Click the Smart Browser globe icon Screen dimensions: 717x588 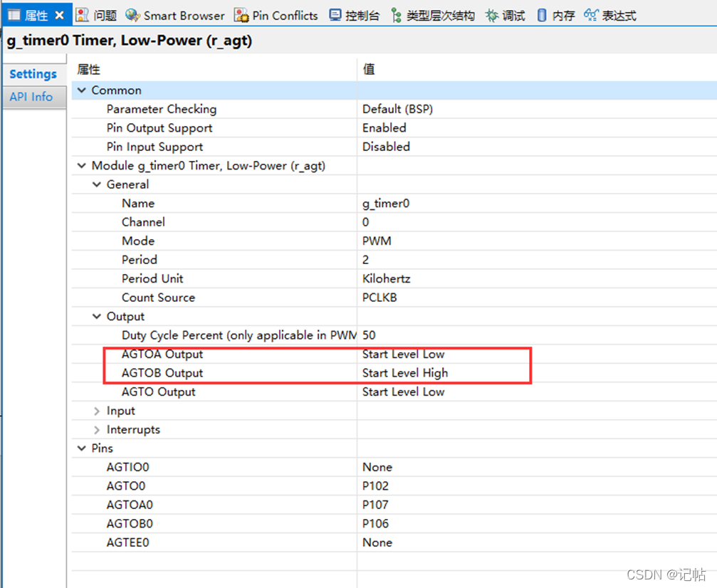pyautogui.click(x=132, y=15)
